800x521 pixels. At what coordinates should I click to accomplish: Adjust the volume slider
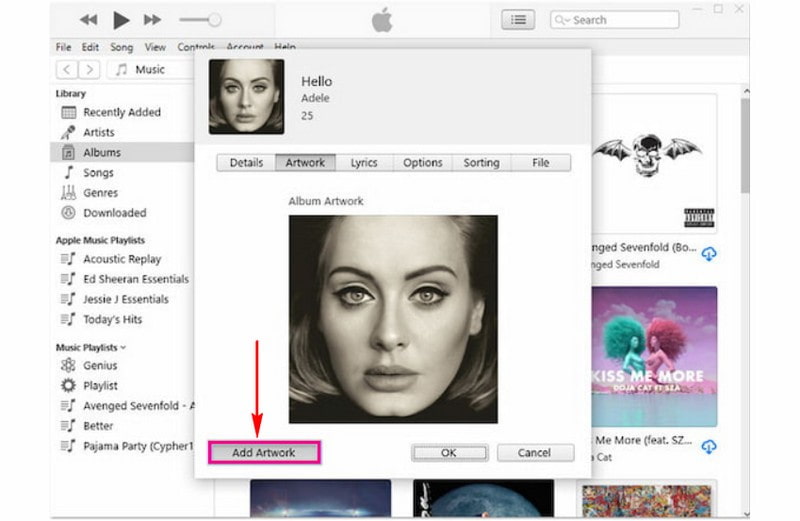pyautogui.click(x=200, y=20)
